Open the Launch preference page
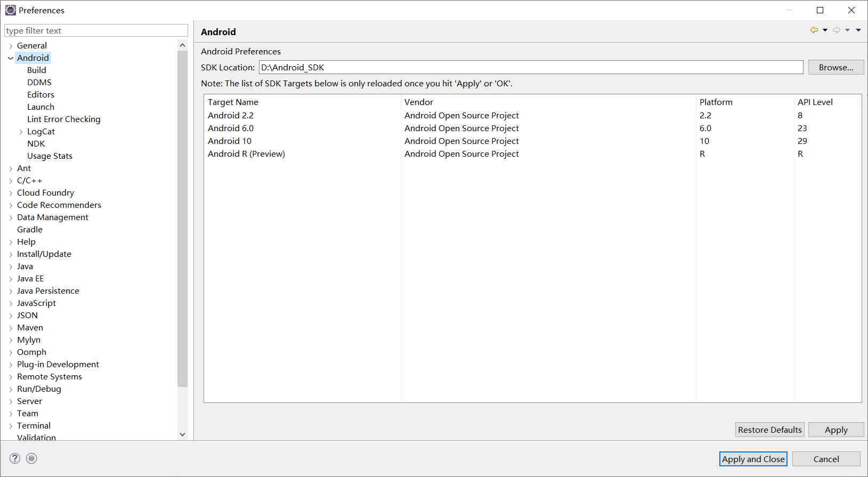868x477 pixels. [x=40, y=107]
